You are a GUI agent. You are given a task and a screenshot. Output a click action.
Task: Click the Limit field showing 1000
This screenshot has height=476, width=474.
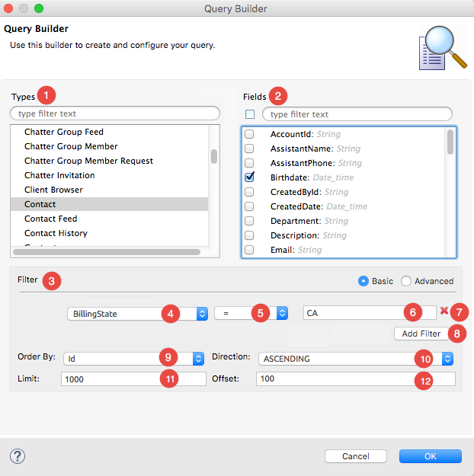(x=133, y=379)
